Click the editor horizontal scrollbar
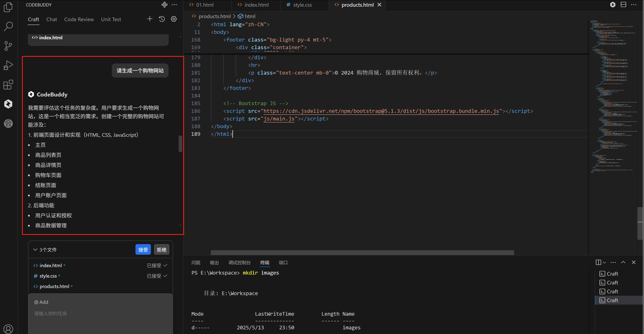 click(362, 252)
